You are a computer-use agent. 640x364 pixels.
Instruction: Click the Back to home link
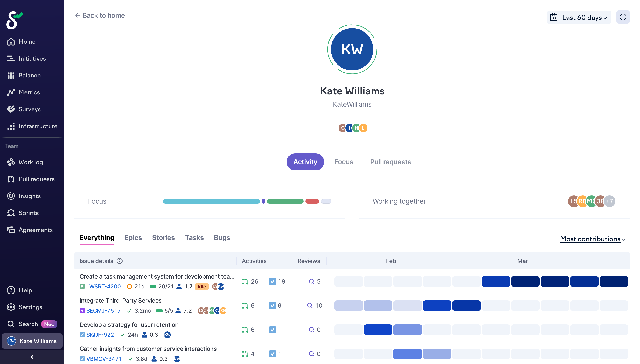pos(100,15)
